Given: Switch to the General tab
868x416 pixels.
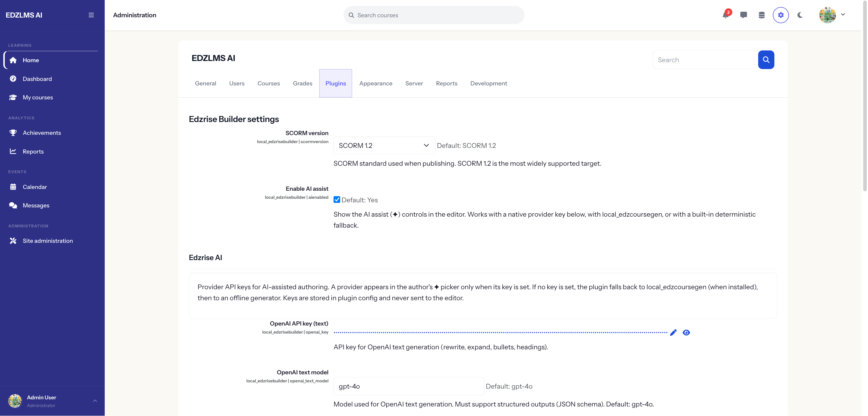Looking at the screenshot, I should pyautogui.click(x=205, y=83).
